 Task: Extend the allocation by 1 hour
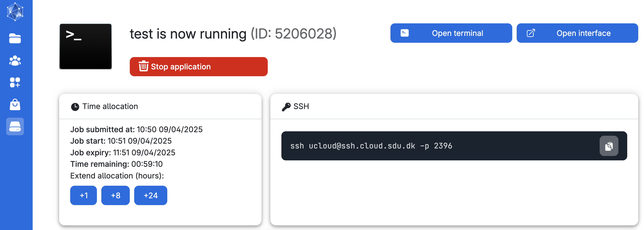click(83, 195)
